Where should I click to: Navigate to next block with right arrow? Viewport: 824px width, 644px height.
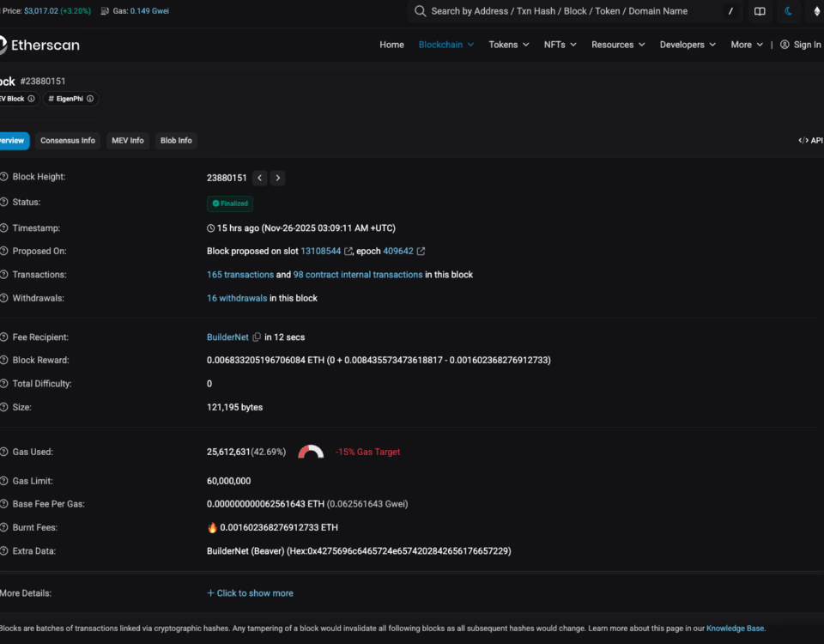click(277, 178)
